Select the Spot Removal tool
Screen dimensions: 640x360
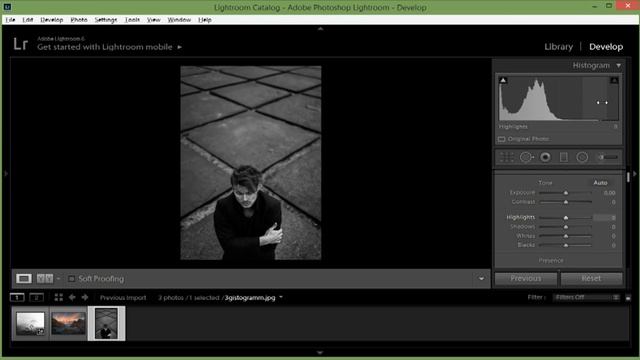[527, 157]
